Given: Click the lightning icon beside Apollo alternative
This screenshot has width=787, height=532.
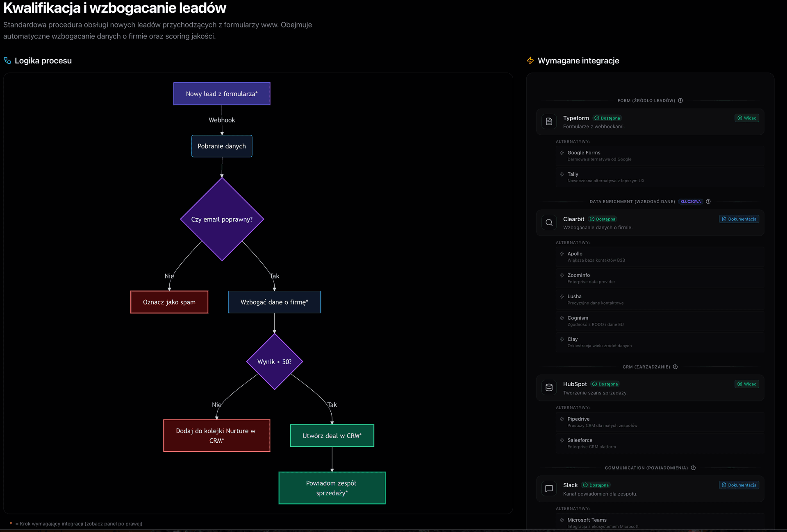Looking at the screenshot, I should tap(562, 254).
